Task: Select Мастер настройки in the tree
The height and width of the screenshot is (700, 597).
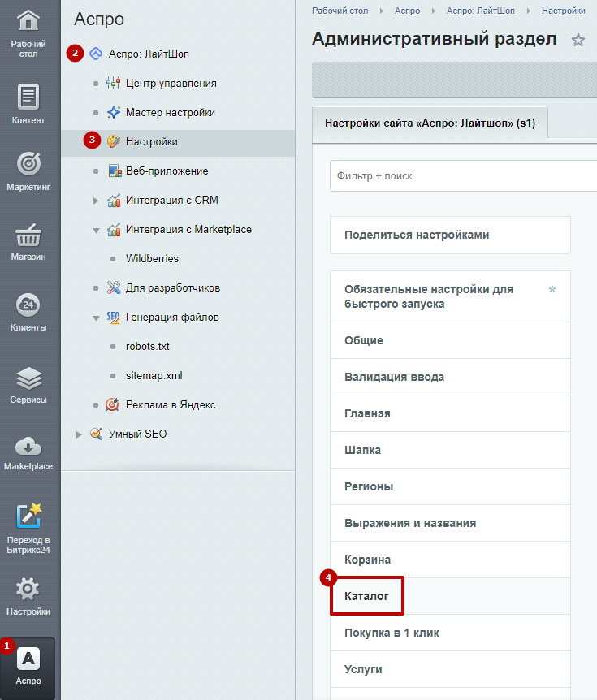Action: pyautogui.click(x=171, y=113)
